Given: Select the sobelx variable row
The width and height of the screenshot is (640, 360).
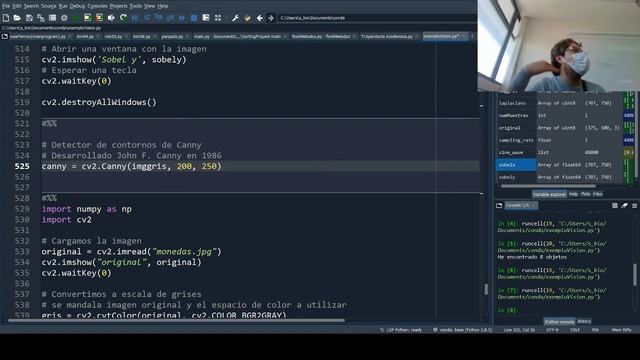Looking at the screenshot, I should [x=560, y=165].
